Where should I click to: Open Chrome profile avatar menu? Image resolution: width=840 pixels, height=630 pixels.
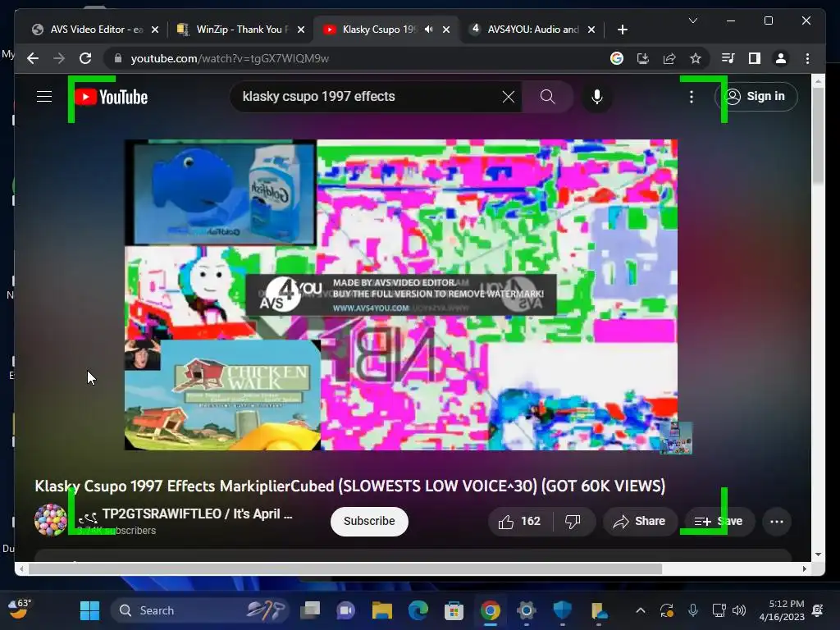781,58
